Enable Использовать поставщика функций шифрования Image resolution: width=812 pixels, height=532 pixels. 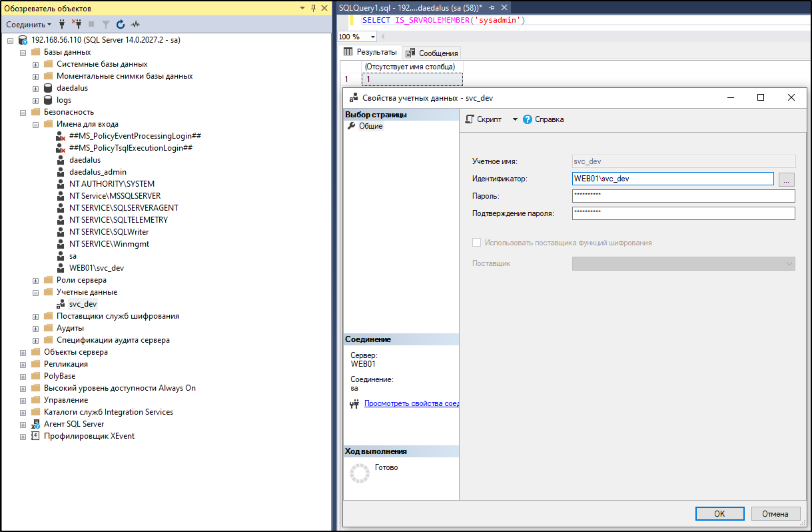point(477,242)
